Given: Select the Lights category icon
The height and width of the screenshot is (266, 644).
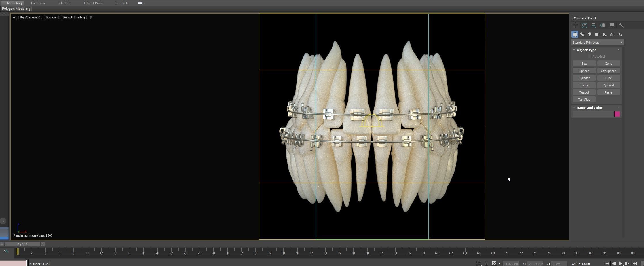Looking at the screenshot, I should (x=590, y=34).
